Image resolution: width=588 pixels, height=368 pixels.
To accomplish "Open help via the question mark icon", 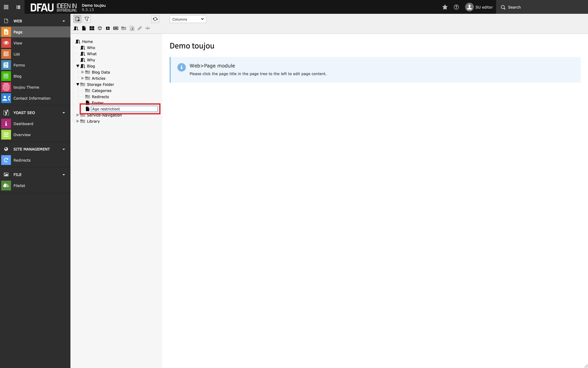I will (x=456, y=7).
